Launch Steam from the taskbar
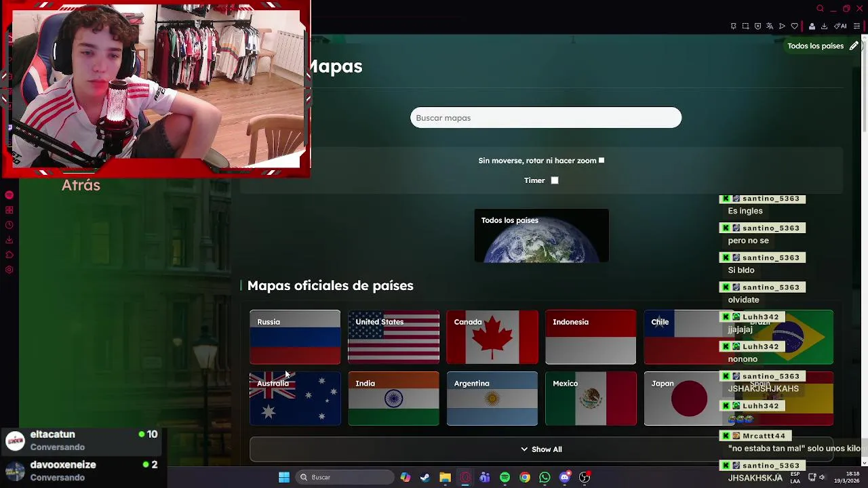Image resolution: width=868 pixels, height=488 pixels. (x=425, y=477)
